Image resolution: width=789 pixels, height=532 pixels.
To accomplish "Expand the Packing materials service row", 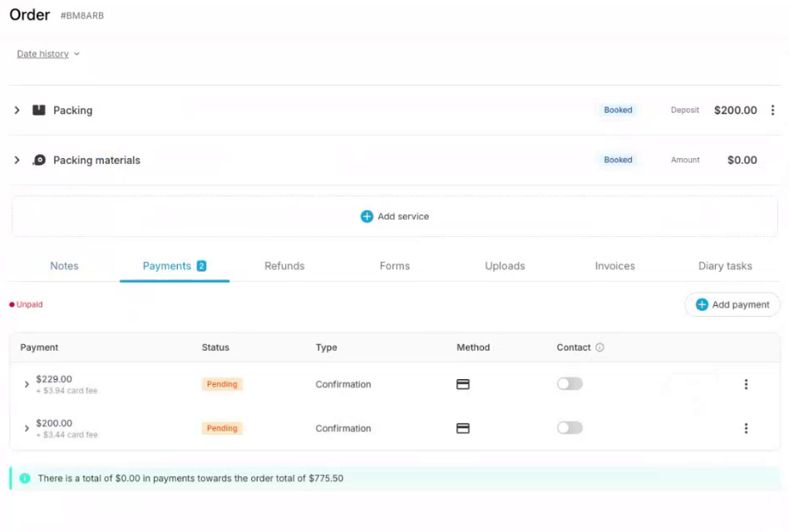I will [17, 160].
